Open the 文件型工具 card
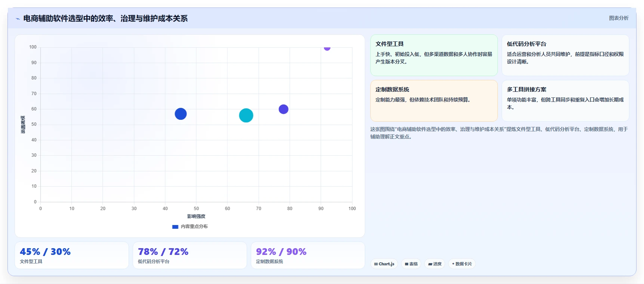The image size is (644, 284). 434,55
